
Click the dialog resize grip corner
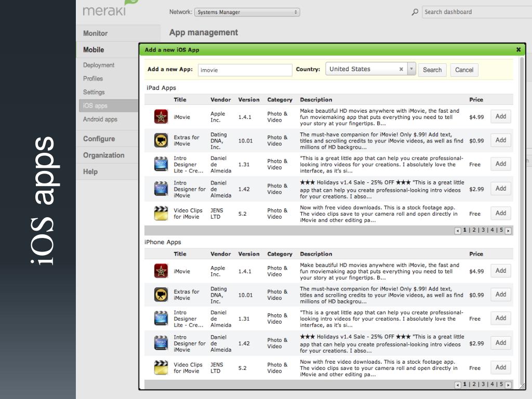(522, 386)
